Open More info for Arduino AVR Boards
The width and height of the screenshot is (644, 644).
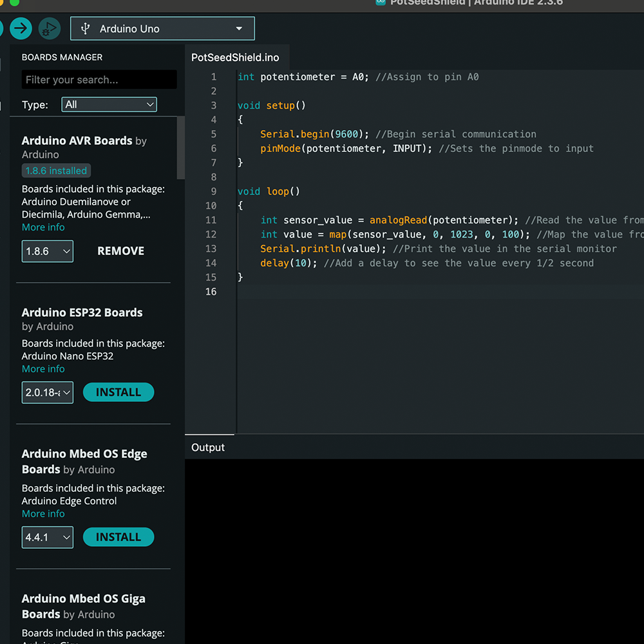click(43, 227)
